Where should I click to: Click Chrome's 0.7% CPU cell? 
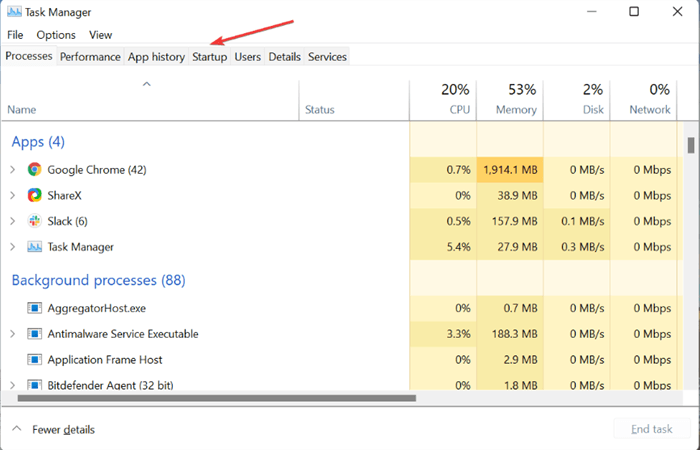(443, 170)
